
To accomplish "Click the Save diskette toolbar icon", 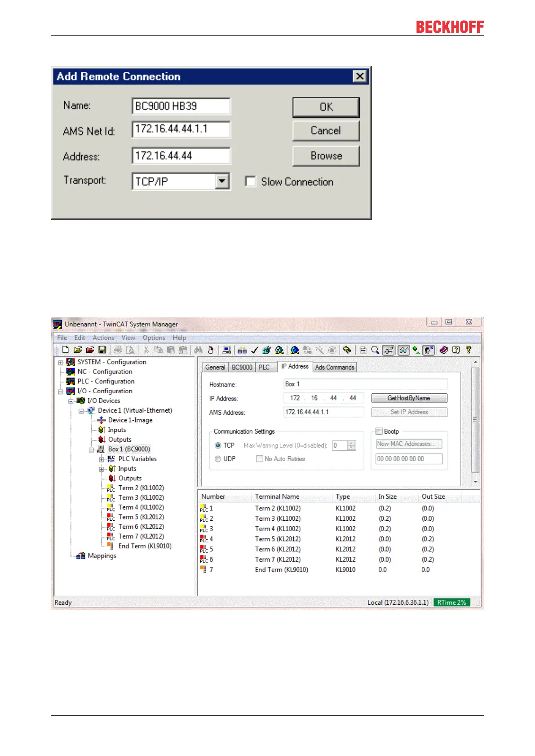I will tap(102, 350).
